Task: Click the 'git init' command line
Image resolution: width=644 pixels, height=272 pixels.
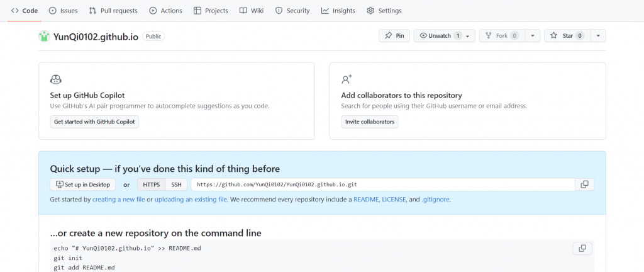Action: pyautogui.click(x=68, y=258)
